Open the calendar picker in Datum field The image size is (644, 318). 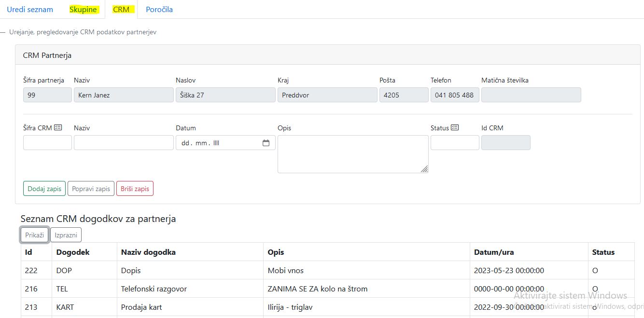pos(266,143)
